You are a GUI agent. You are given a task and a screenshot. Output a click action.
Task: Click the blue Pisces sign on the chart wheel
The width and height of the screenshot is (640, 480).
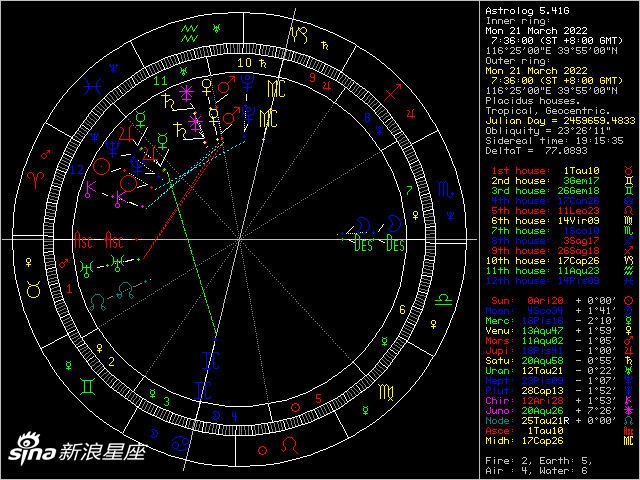[x=93, y=87]
